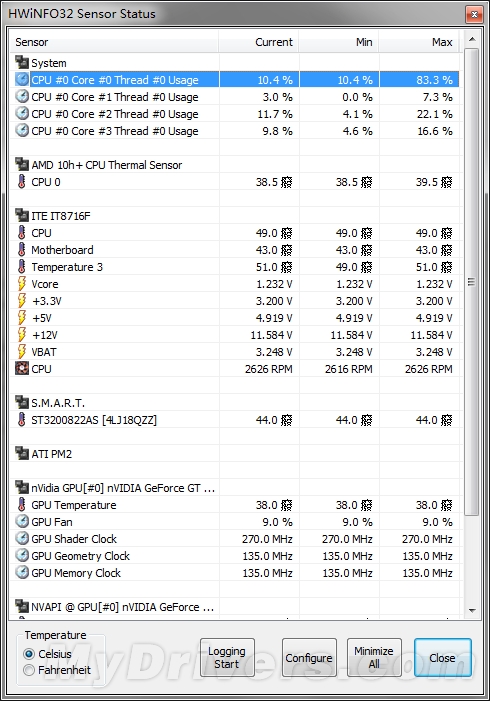
Task: Select the Celsius temperature option
Action: point(29,654)
